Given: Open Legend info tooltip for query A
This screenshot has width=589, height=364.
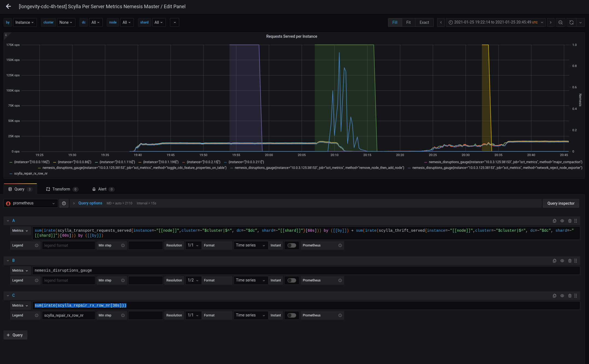Looking at the screenshot, I should [37, 245].
